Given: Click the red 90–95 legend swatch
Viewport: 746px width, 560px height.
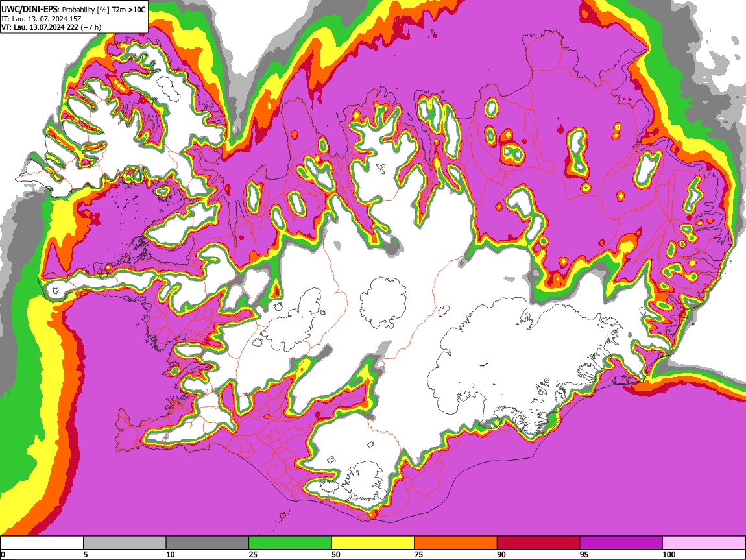Looking at the screenshot, I should (538, 543).
